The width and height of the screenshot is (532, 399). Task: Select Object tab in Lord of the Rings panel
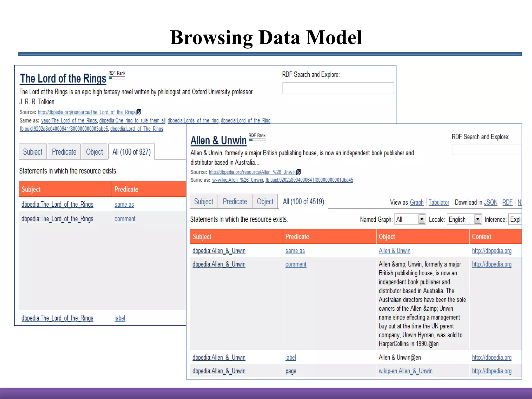point(95,152)
